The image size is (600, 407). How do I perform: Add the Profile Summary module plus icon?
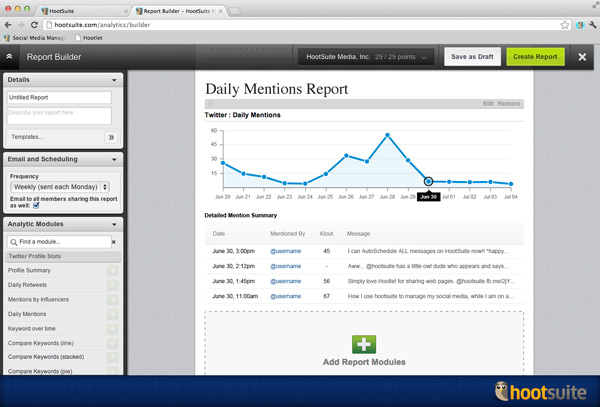coord(112,270)
